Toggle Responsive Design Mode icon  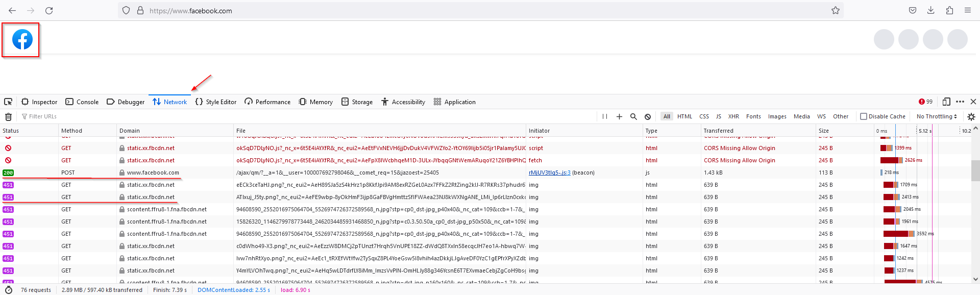(x=946, y=102)
